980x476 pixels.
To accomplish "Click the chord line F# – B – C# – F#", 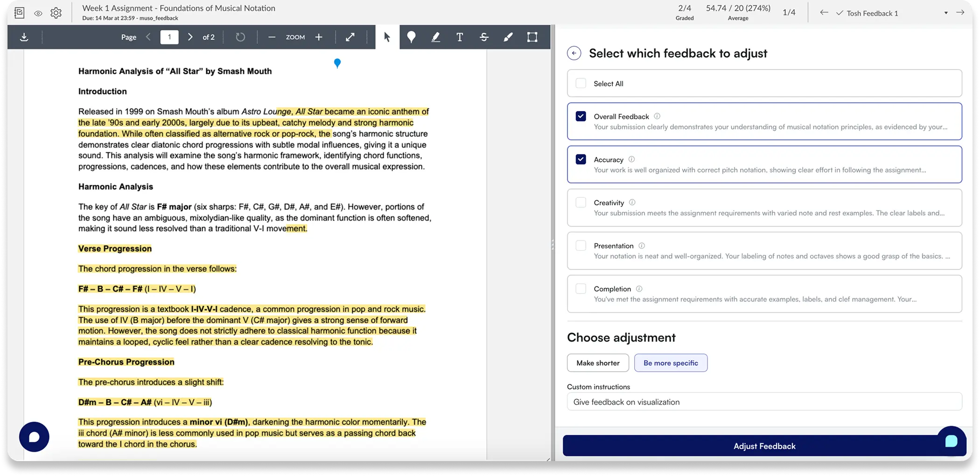I will coord(137,289).
